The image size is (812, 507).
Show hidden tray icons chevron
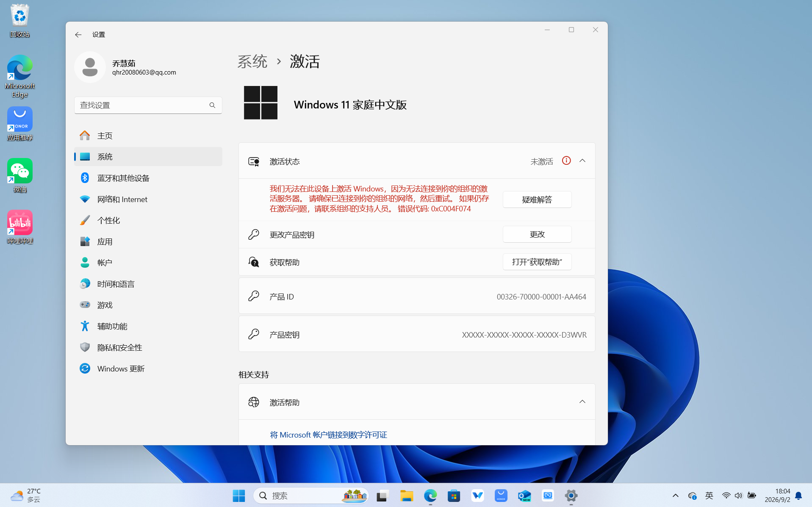tap(676, 496)
